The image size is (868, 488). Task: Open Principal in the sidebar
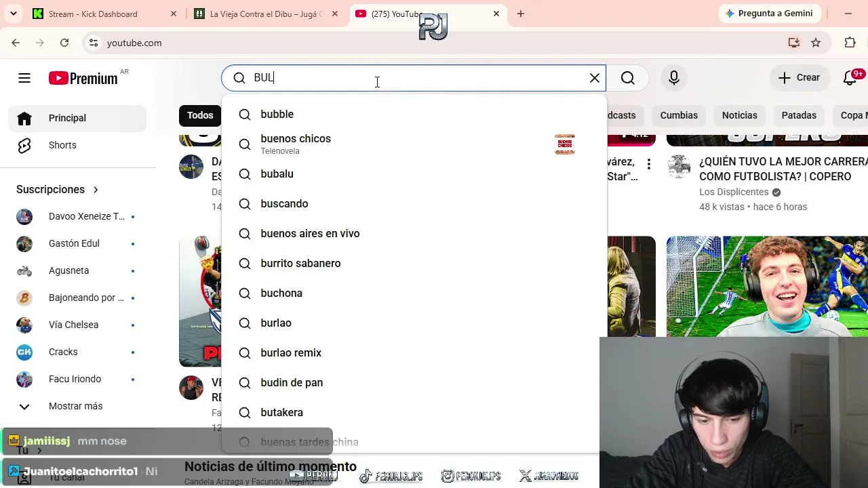(77, 118)
